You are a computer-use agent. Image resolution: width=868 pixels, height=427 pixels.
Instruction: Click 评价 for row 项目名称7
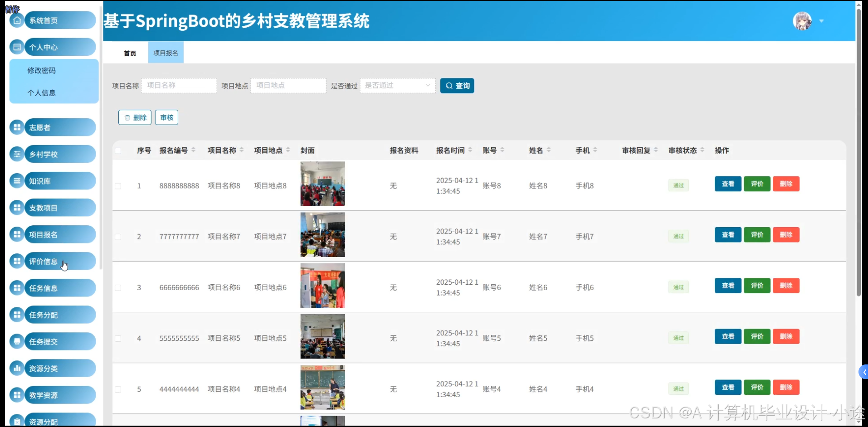point(757,234)
